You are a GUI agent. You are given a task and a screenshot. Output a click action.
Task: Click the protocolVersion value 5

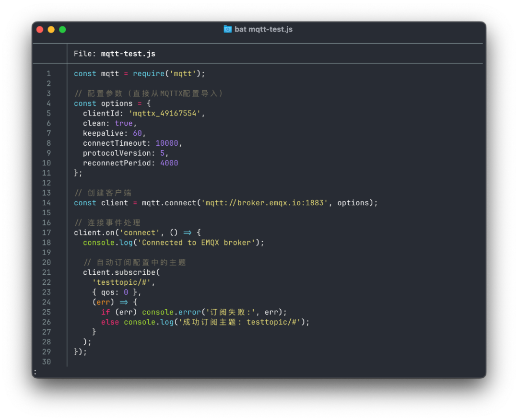(162, 153)
